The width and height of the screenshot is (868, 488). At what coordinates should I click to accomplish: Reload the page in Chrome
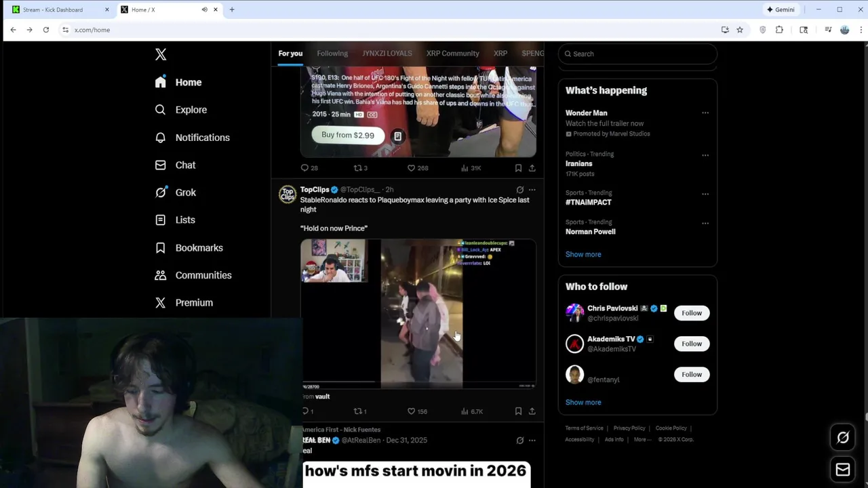click(x=45, y=30)
